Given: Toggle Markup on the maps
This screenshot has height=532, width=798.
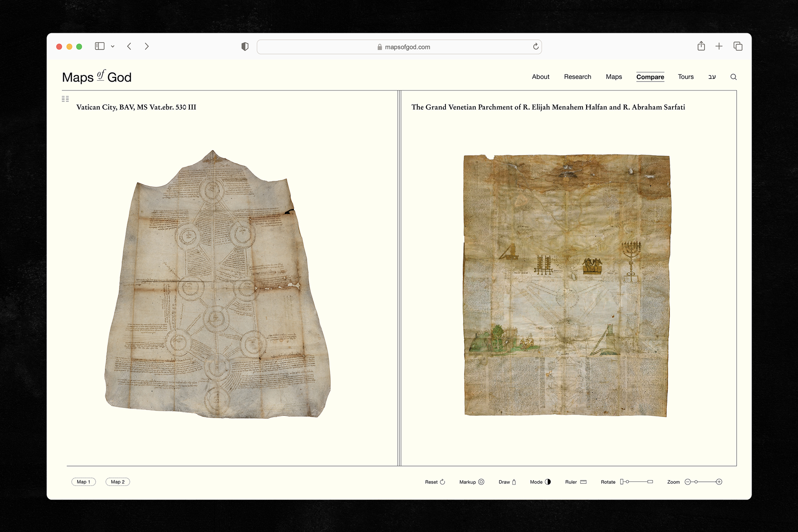Looking at the screenshot, I should coord(472,482).
